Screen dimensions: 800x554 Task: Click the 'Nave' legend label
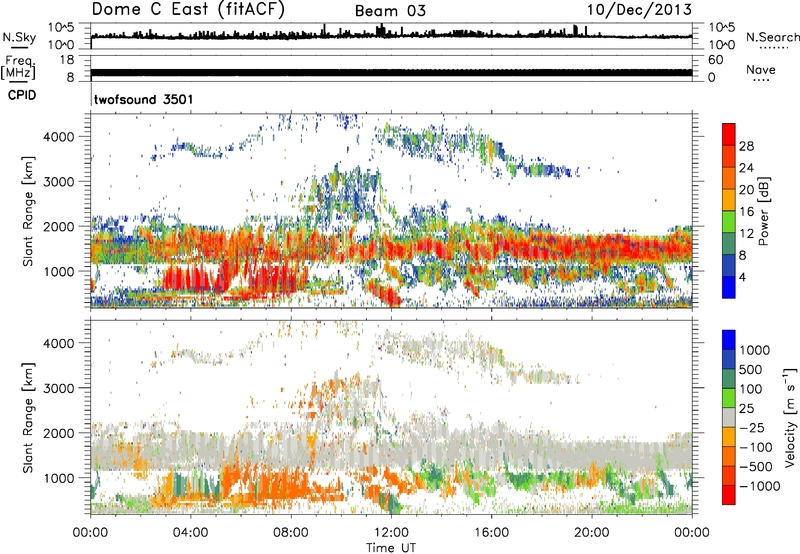point(760,69)
